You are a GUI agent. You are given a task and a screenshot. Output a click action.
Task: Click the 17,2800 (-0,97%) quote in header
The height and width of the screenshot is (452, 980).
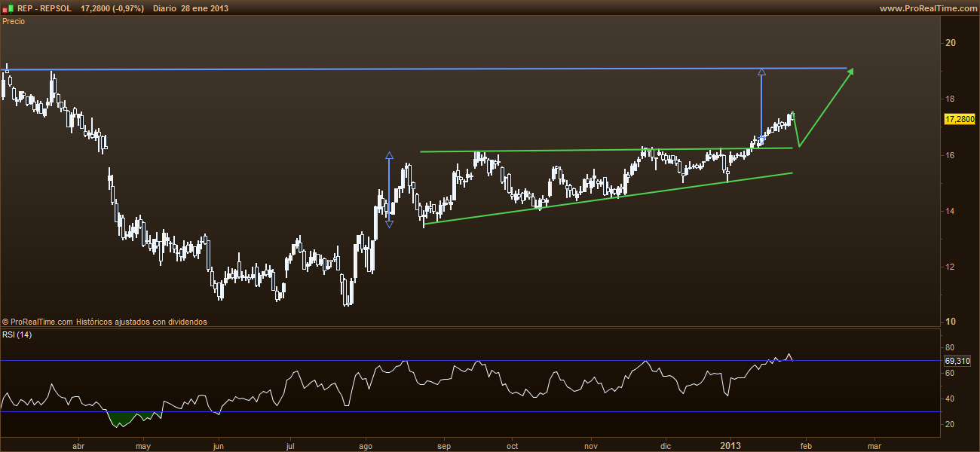(x=112, y=8)
